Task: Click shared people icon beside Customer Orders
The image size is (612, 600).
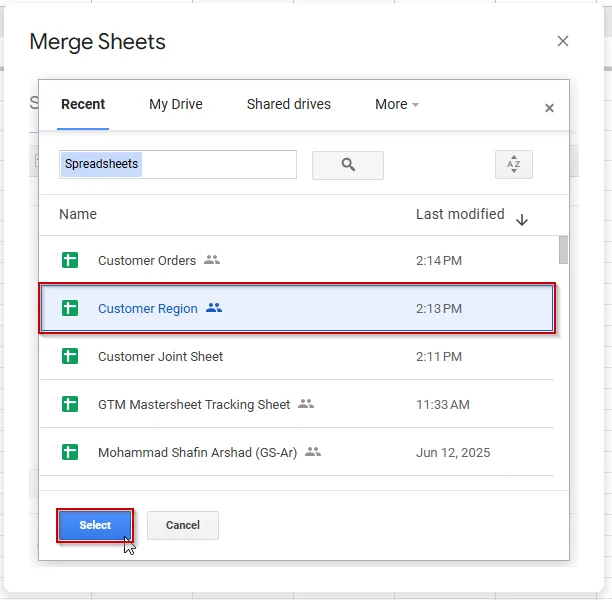Action: (x=212, y=260)
